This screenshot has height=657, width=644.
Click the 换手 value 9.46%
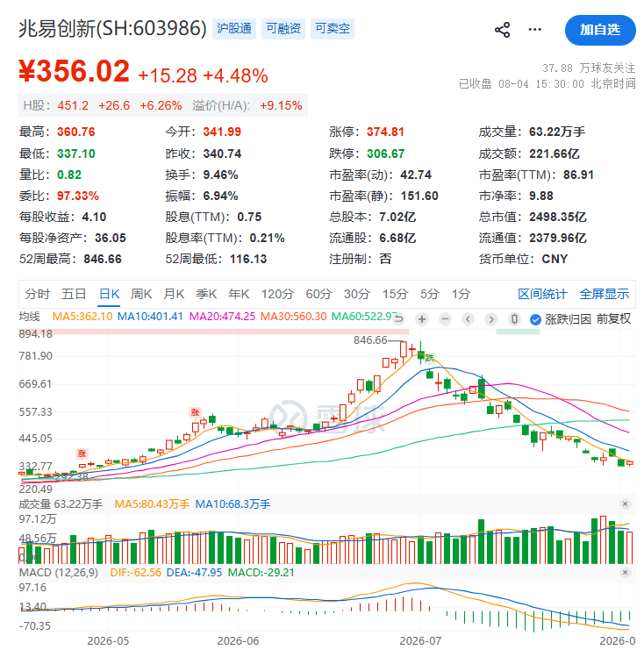click(x=220, y=175)
